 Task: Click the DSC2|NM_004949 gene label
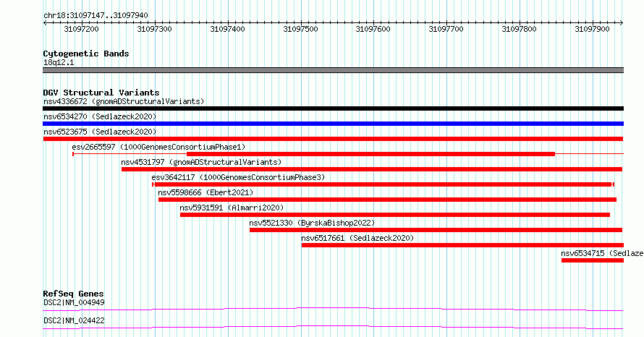tap(74, 302)
